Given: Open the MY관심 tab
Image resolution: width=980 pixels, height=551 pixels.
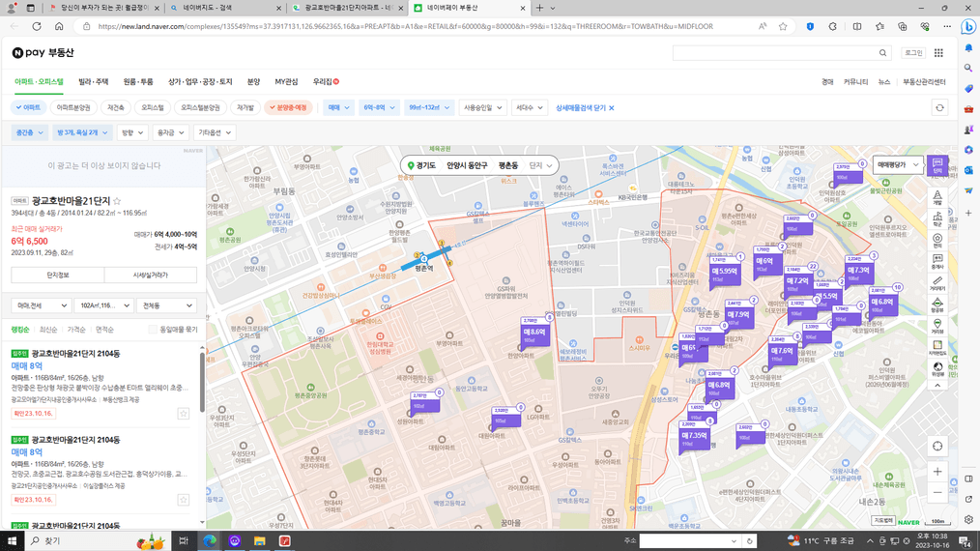Looking at the screenshot, I should tap(286, 82).
